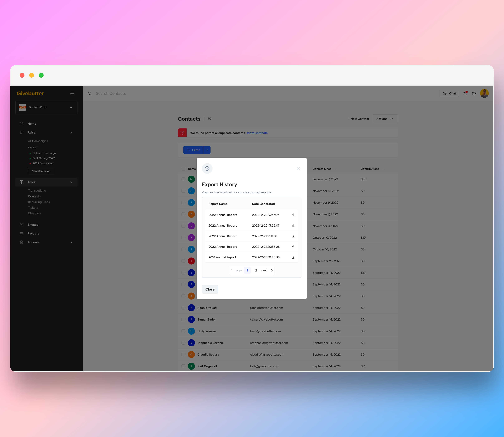Click Rachid Yousfi's avatar circle

[x=191, y=308]
